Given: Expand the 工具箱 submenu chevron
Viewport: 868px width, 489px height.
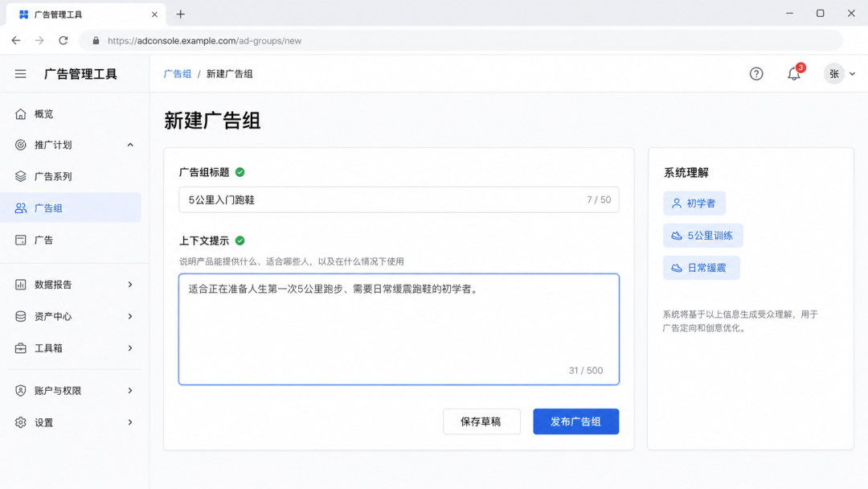Looking at the screenshot, I should (130, 347).
